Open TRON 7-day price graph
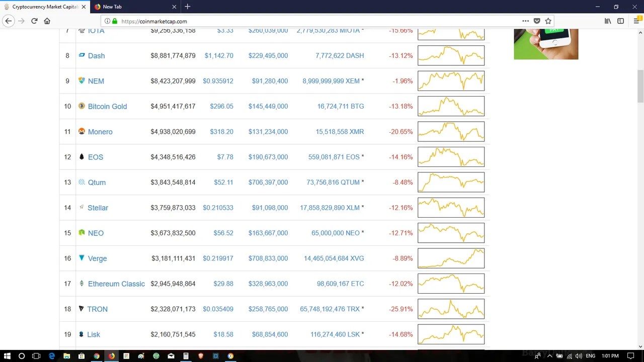Viewport: 644px width, 362px height. (x=451, y=309)
